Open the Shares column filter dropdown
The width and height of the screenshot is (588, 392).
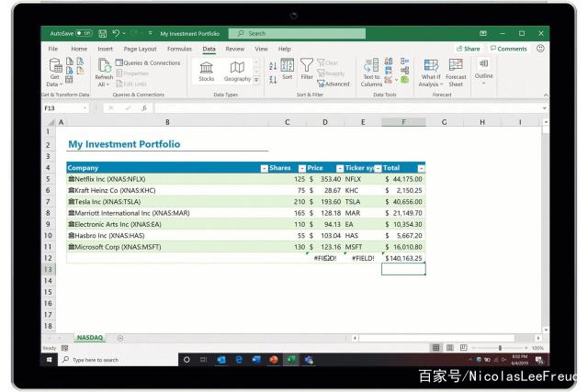coord(302,168)
